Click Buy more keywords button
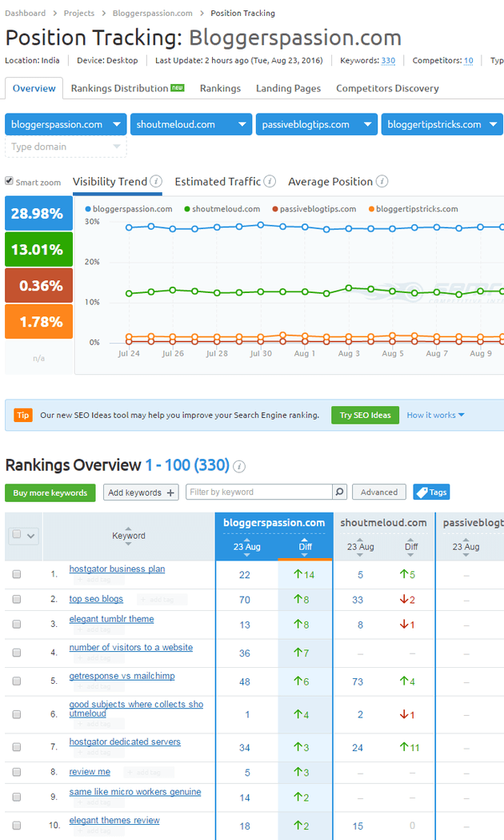The image size is (504, 840). click(50, 492)
